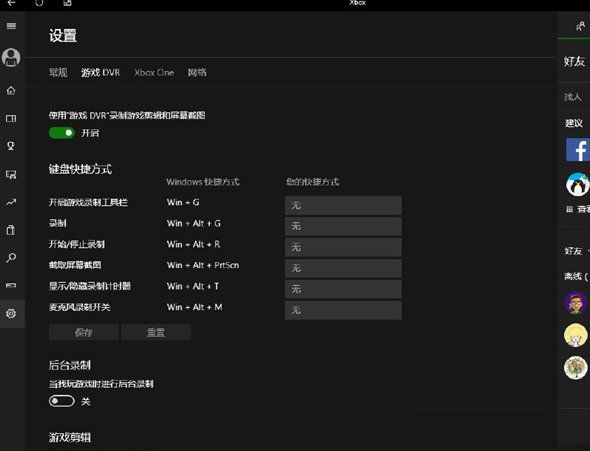This screenshot has height=451, width=590.
Task: Click the 建议 label in friends panel
Action: [x=573, y=123]
